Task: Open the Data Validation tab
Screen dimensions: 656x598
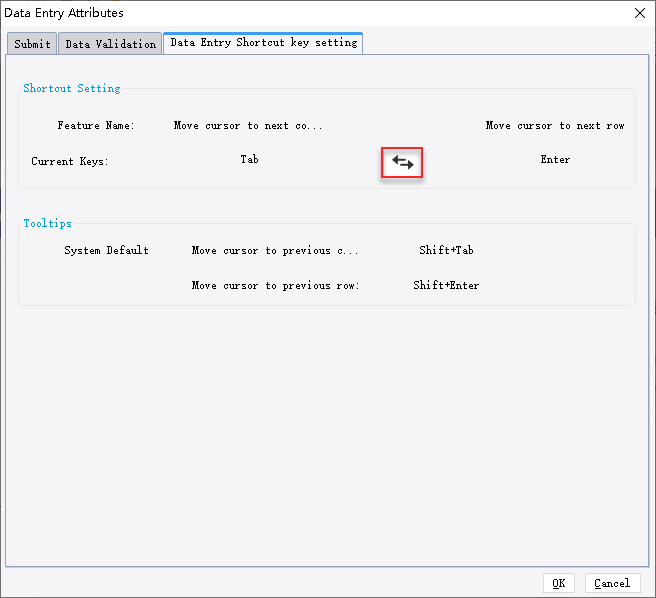Action: 110,44
